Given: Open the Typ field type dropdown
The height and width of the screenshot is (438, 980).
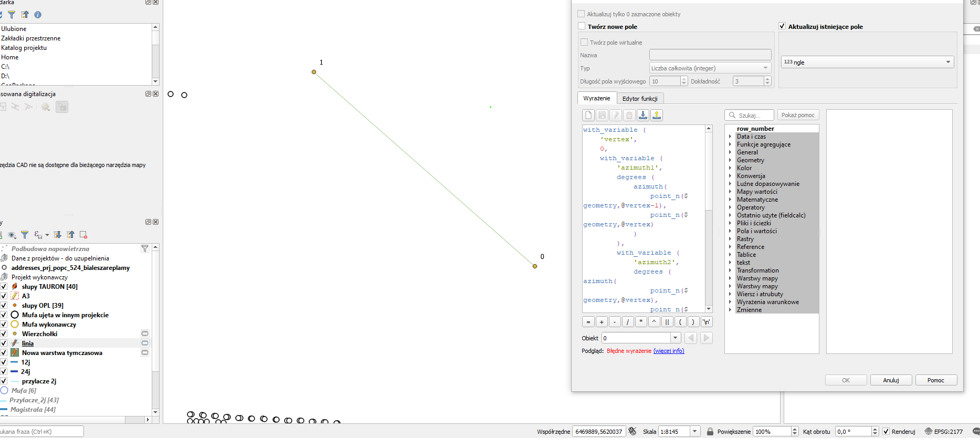Looking at the screenshot, I should click(710, 68).
